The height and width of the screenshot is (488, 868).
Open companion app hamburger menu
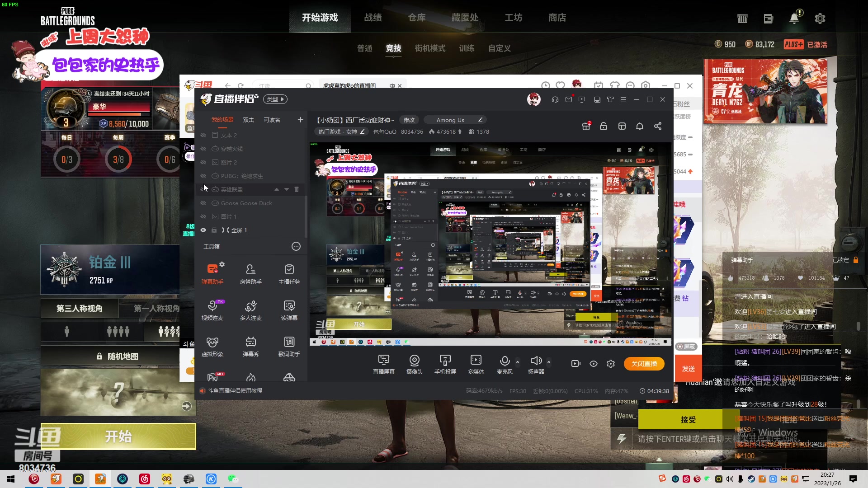coord(623,99)
